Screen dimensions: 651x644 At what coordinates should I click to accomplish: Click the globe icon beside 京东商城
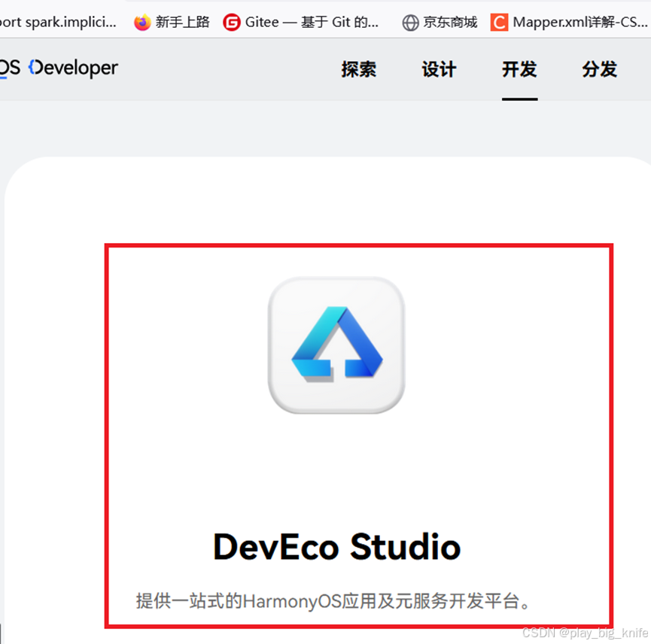click(411, 23)
